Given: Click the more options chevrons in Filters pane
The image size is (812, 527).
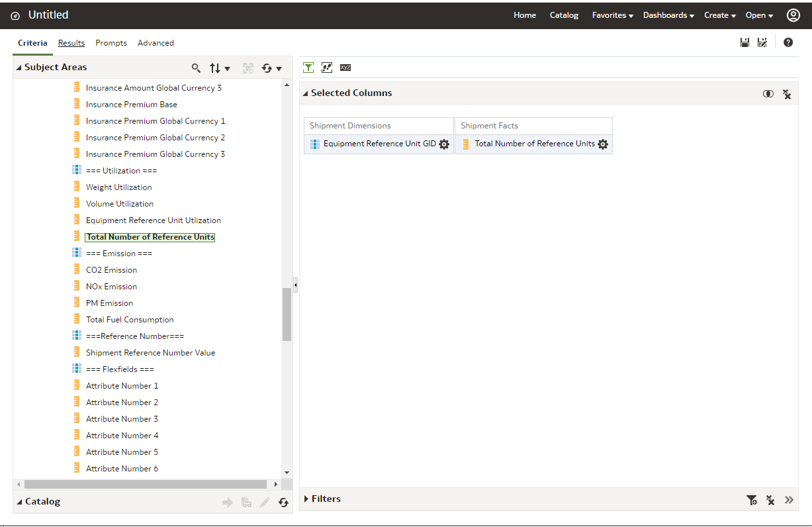Looking at the screenshot, I should click(789, 500).
